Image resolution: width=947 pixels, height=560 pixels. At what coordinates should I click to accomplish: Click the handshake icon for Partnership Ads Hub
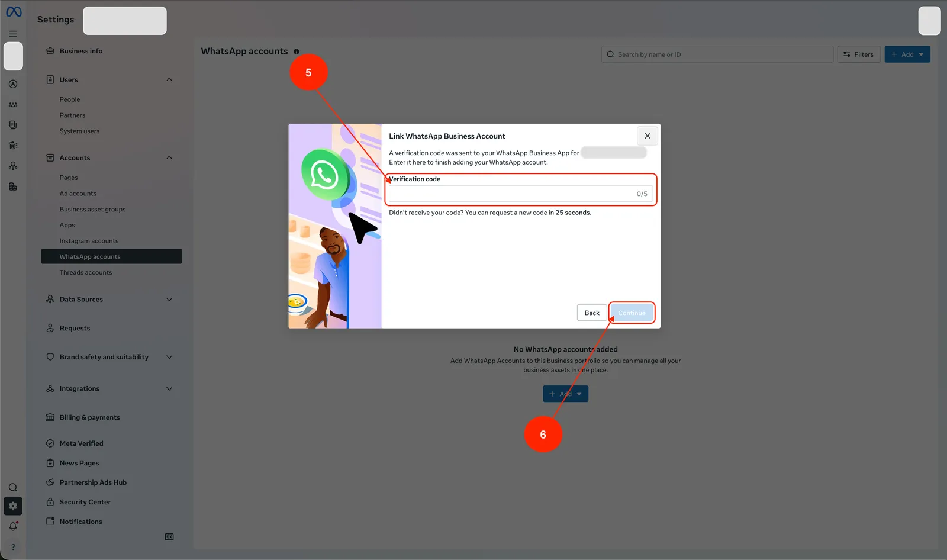coord(50,482)
